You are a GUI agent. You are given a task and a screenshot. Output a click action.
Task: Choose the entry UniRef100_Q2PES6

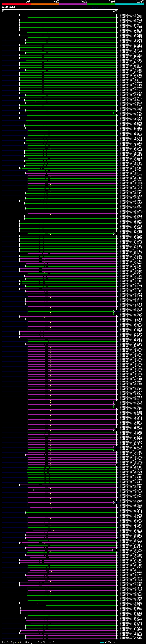coord(131,55)
